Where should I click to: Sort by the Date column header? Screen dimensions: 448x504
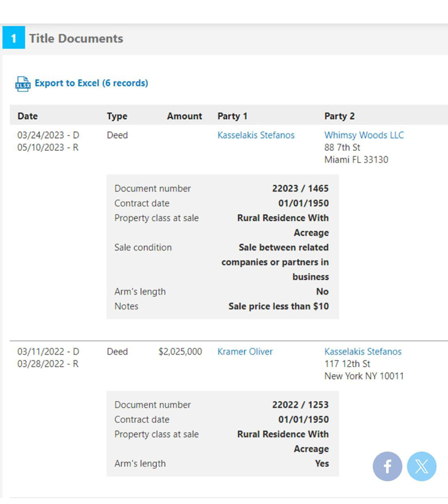tap(28, 116)
